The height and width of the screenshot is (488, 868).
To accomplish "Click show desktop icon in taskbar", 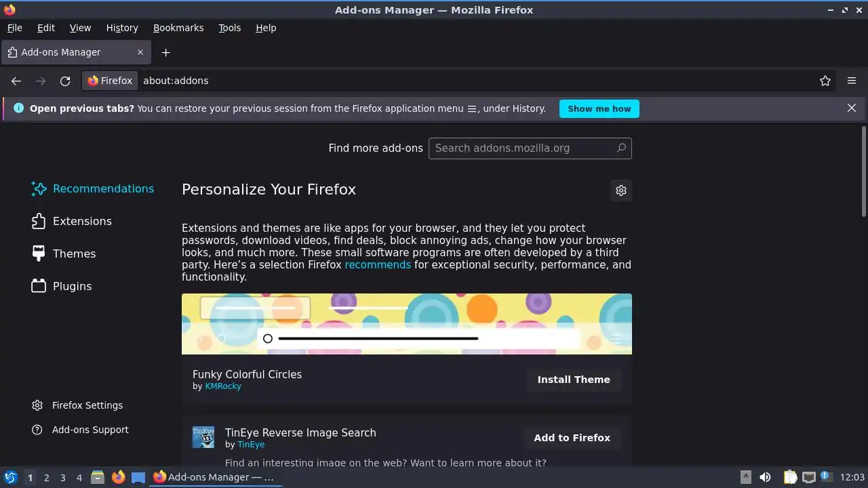I will 138,477.
